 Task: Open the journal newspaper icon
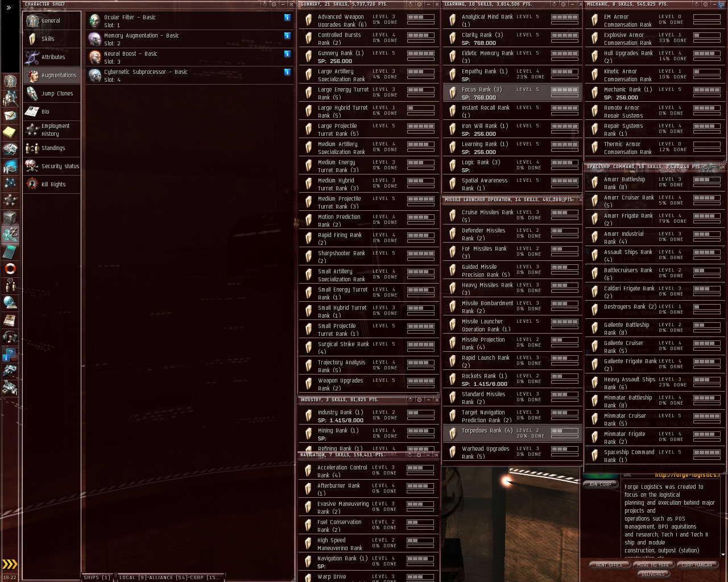[10, 320]
